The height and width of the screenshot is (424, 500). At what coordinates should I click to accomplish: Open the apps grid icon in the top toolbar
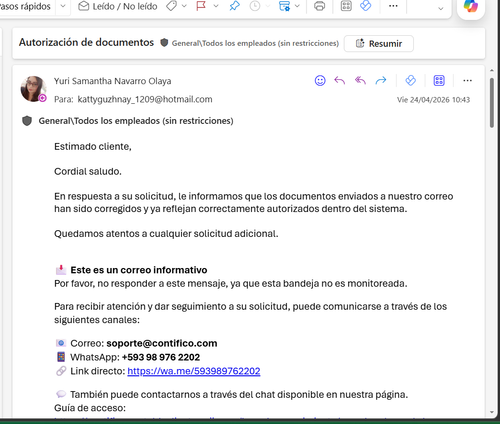[346, 6]
